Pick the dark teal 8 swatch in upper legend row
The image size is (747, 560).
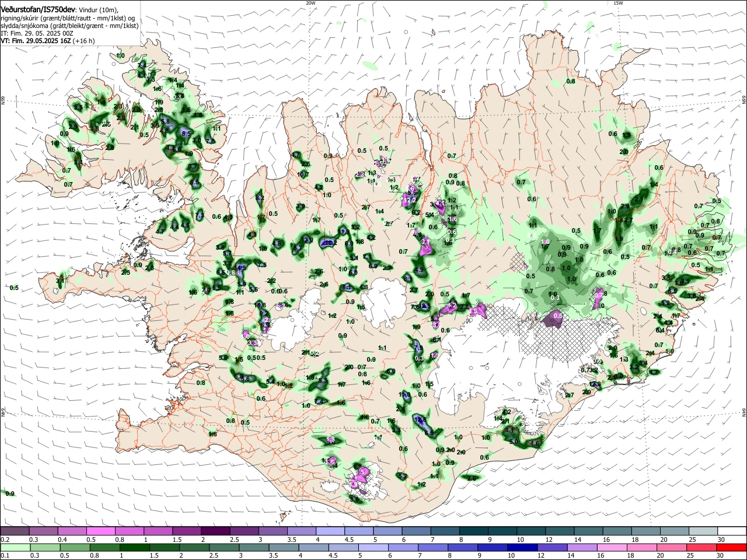474,531
